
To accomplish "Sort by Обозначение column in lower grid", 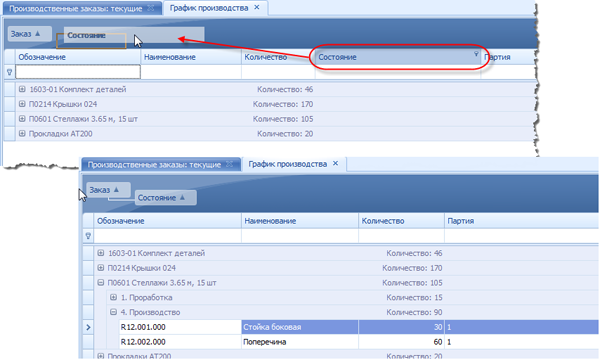I will pos(168,221).
